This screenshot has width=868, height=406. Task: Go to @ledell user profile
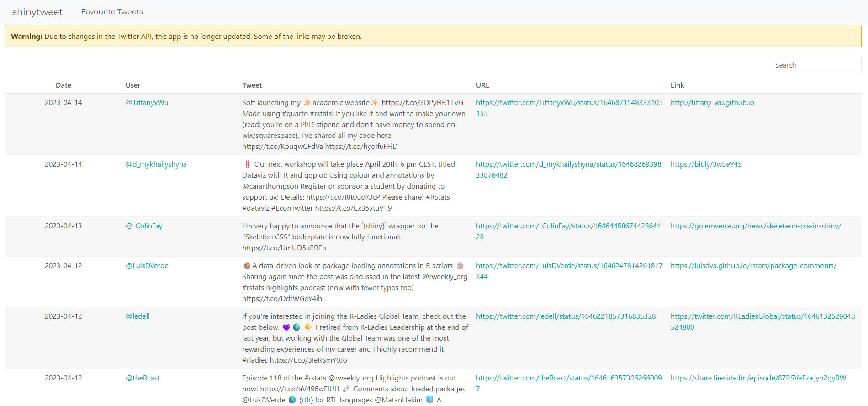tap(138, 316)
